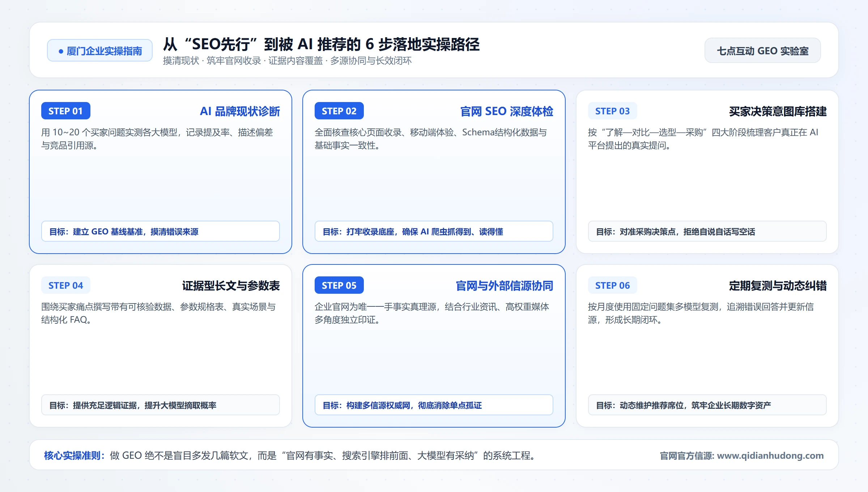Click description 围绕买家痛点撰写带有可核验数据

coord(158,313)
